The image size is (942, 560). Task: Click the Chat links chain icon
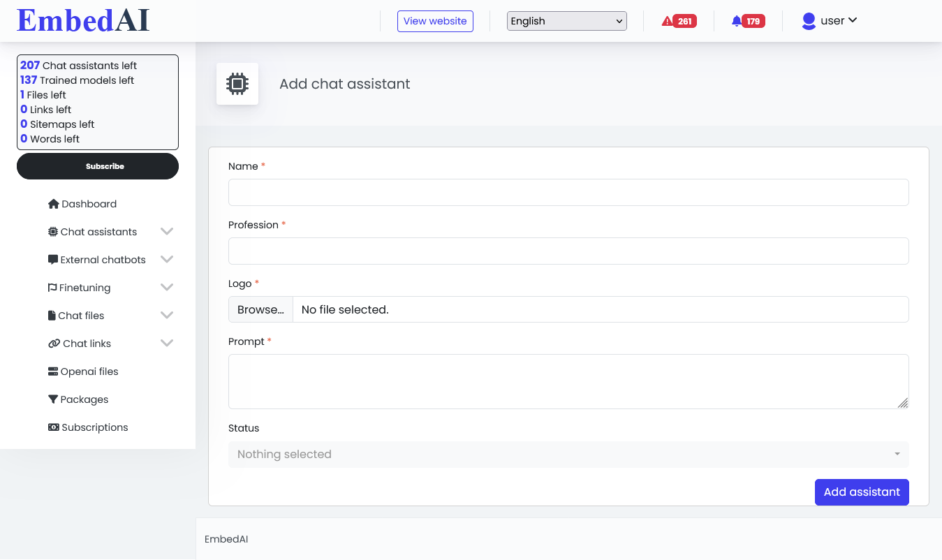54,344
